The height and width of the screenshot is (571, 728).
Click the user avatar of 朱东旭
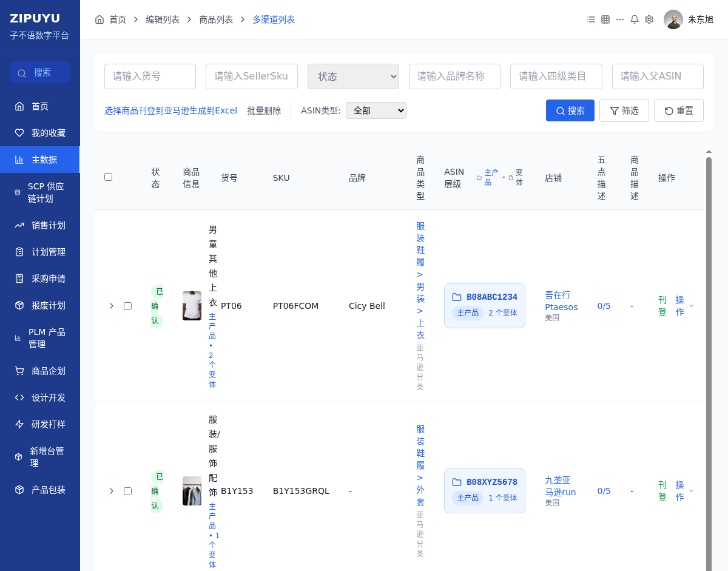(x=673, y=19)
